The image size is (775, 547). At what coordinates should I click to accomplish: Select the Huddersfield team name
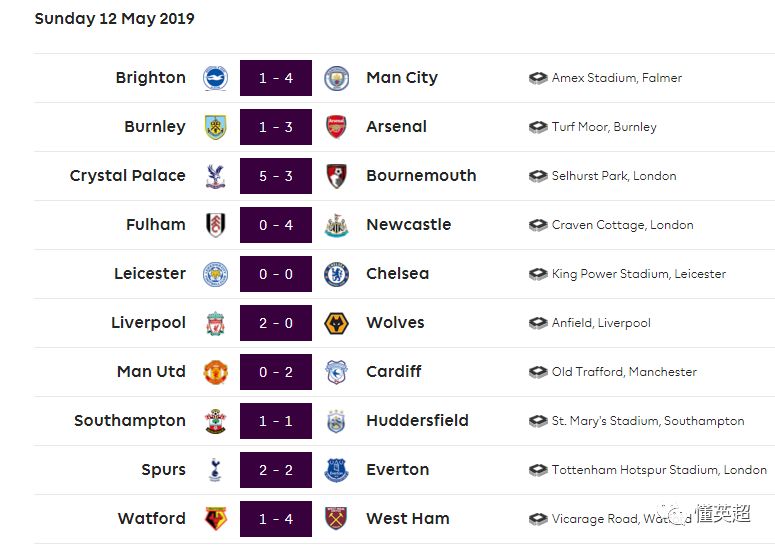point(417,421)
